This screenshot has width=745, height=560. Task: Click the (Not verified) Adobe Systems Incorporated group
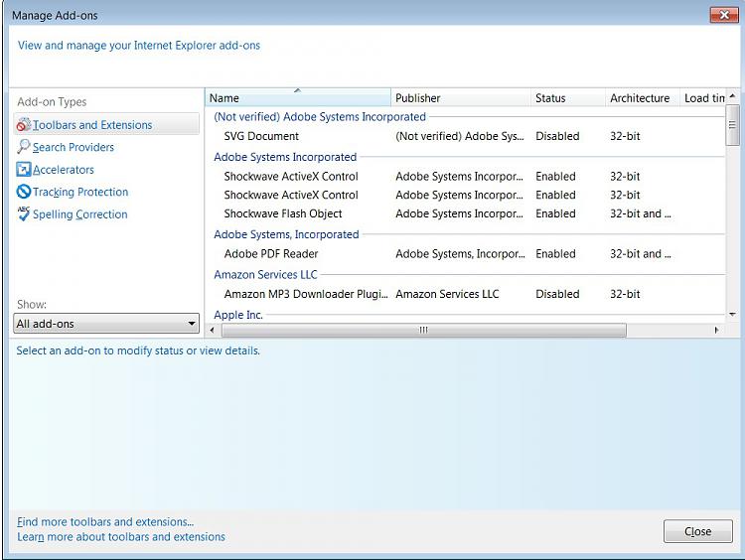tap(320, 117)
